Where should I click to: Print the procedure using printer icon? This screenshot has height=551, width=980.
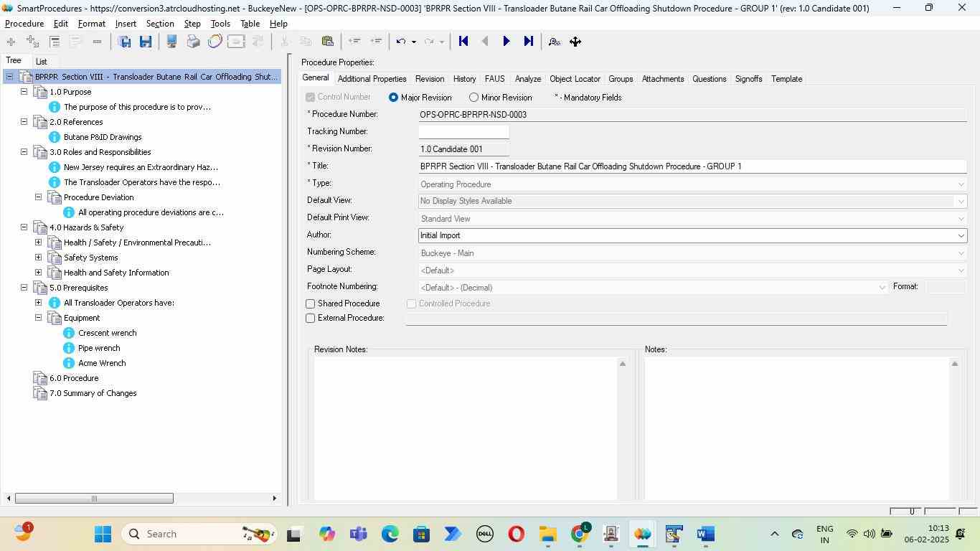[193, 42]
